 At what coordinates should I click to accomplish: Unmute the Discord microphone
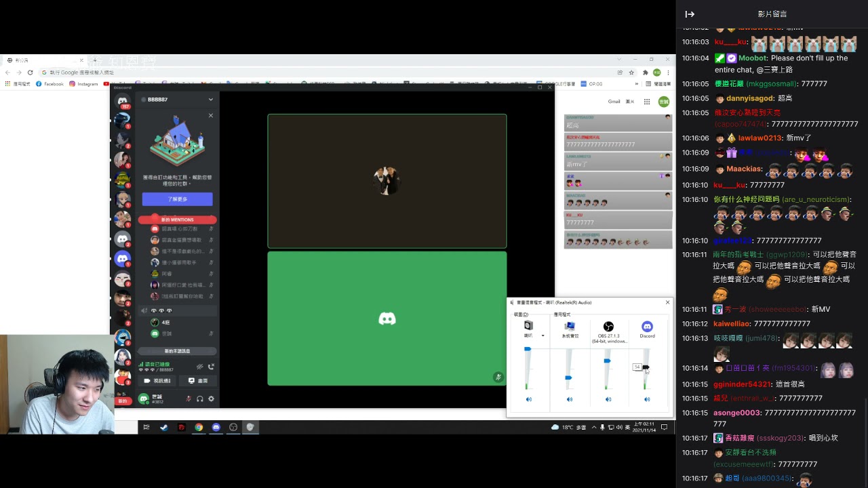[189, 399]
